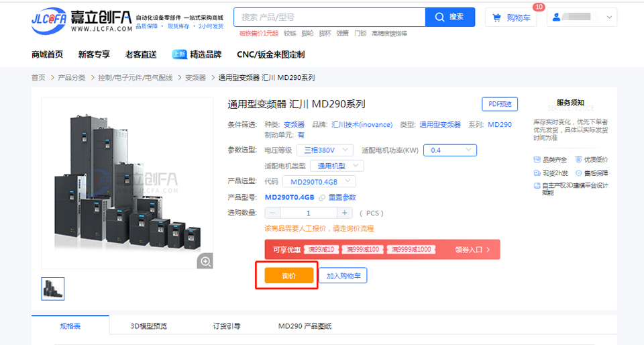Click the 弹簧 hot search keyword

click(x=343, y=34)
